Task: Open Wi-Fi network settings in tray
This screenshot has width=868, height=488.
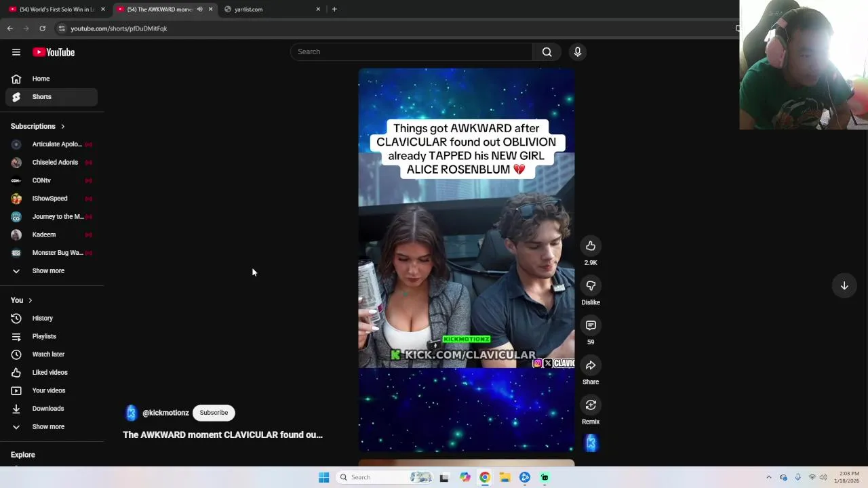Action: pyautogui.click(x=812, y=477)
